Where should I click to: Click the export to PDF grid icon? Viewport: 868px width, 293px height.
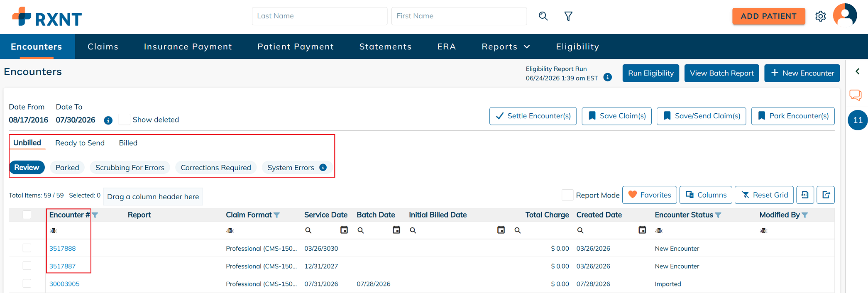click(805, 195)
